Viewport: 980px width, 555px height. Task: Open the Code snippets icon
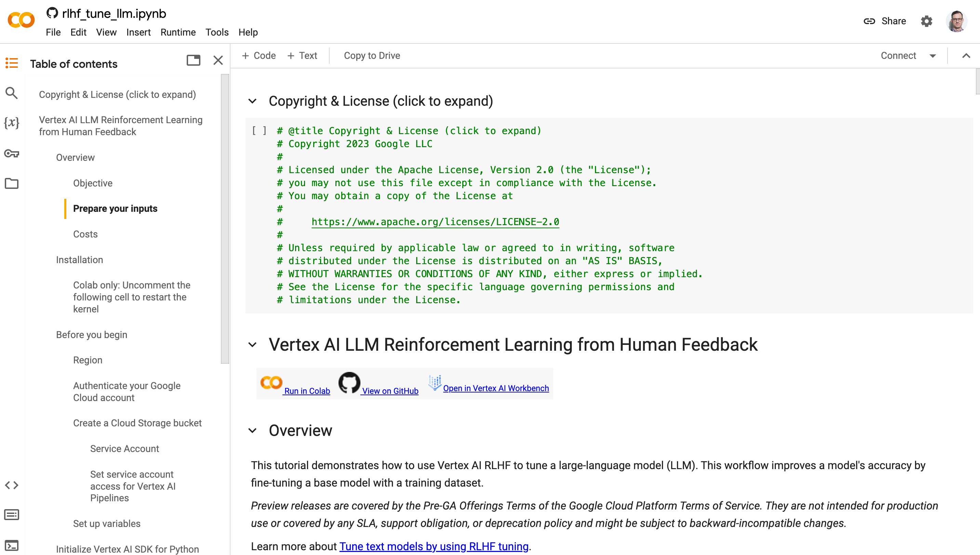pos(11,485)
